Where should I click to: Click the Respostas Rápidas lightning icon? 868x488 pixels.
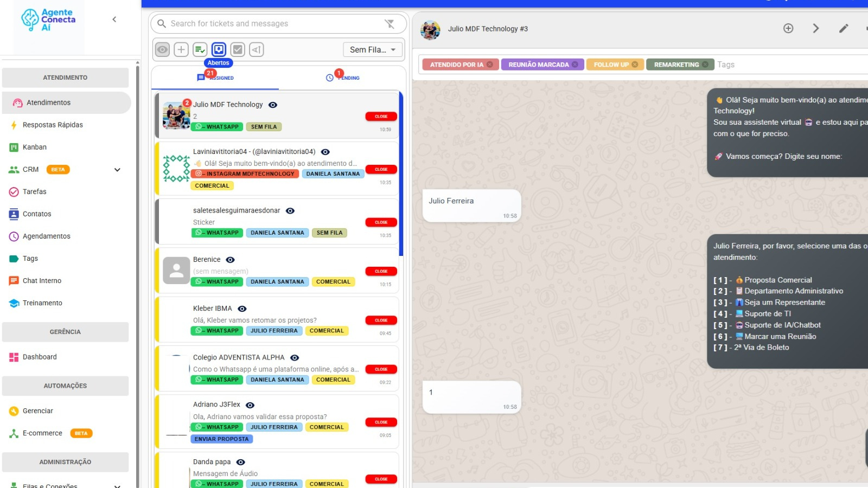pyautogui.click(x=14, y=125)
